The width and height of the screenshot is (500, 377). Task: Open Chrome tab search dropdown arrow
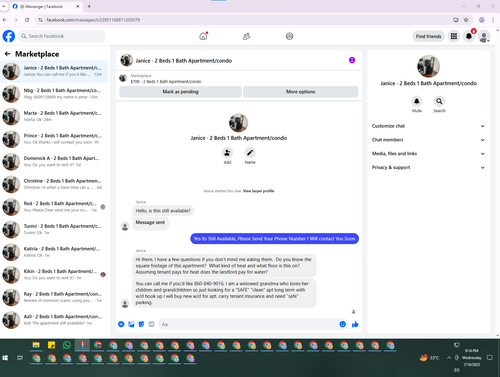point(4,6)
